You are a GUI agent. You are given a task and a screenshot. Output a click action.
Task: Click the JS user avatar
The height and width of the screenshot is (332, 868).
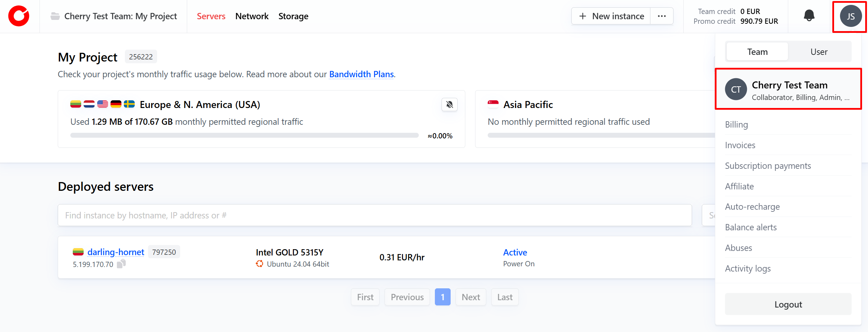[850, 16]
